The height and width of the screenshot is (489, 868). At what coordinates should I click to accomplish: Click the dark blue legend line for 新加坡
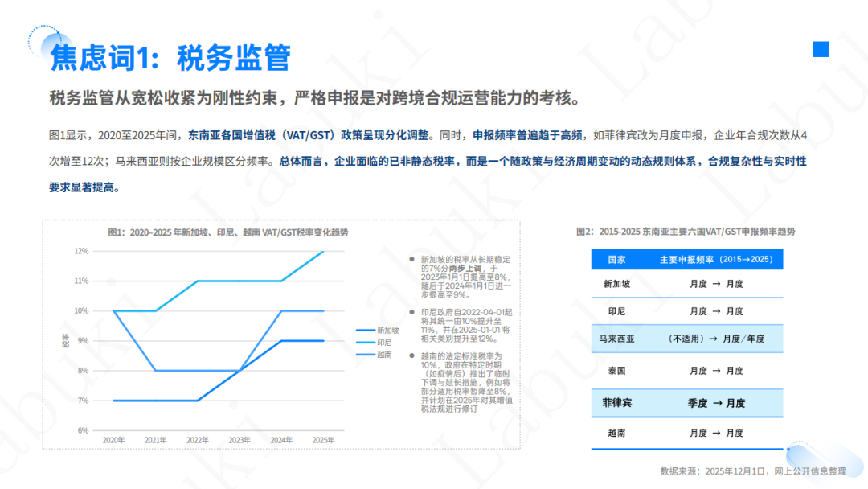coord(366,331)
